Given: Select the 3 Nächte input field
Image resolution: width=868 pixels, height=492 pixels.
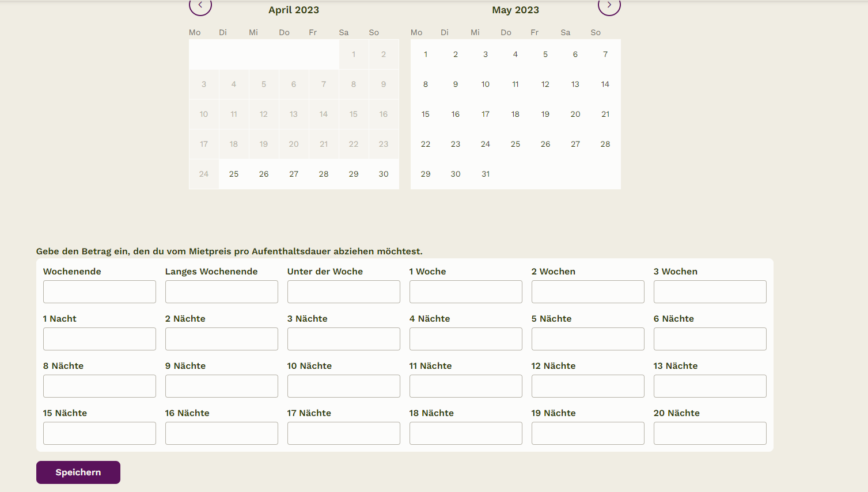Looking at the screenshot, I should point(344,339).
